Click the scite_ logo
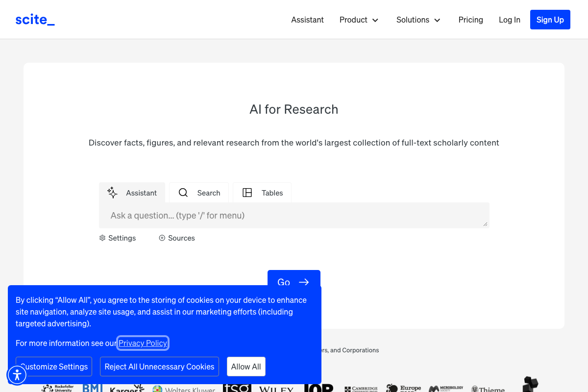 pyautogui.click(x=35, y=20)
